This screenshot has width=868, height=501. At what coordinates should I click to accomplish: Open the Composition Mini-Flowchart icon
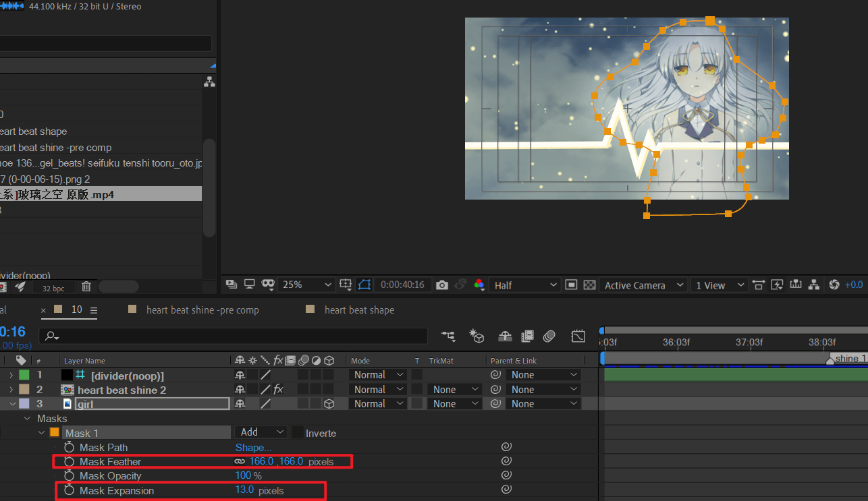click(448, 336)
